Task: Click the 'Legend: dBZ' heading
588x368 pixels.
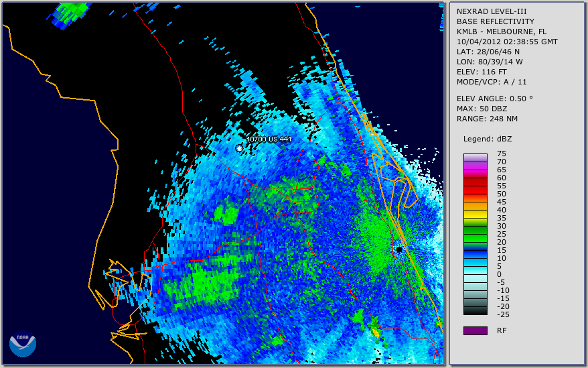Action: pyautogui.click(x=487, y=139)
